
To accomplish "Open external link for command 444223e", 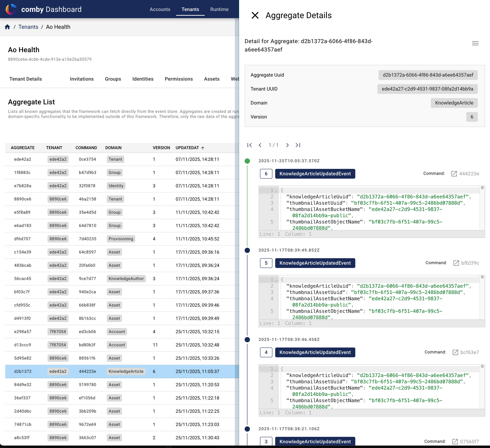I will [454, 173].
